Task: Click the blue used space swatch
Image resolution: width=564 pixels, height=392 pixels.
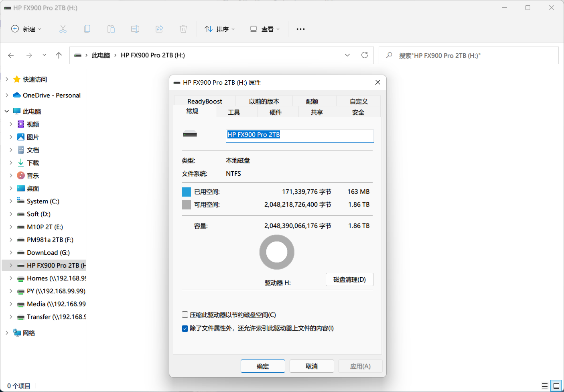Action: tap(186, 192)
